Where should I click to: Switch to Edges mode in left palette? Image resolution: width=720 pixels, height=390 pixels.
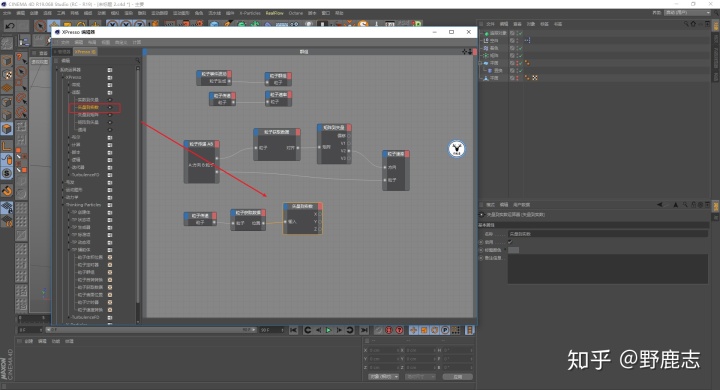click(x=7, y=115)
